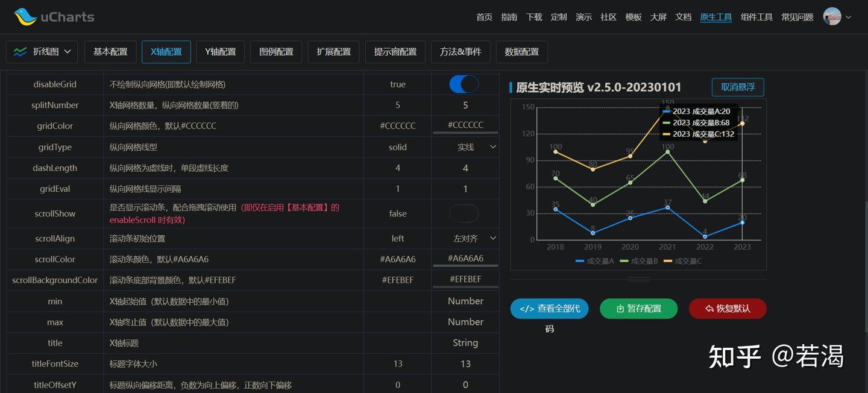Open 原生工具 navigation link
The width and height of the screenshot is (868, 393).
click(x=716, y=17)
